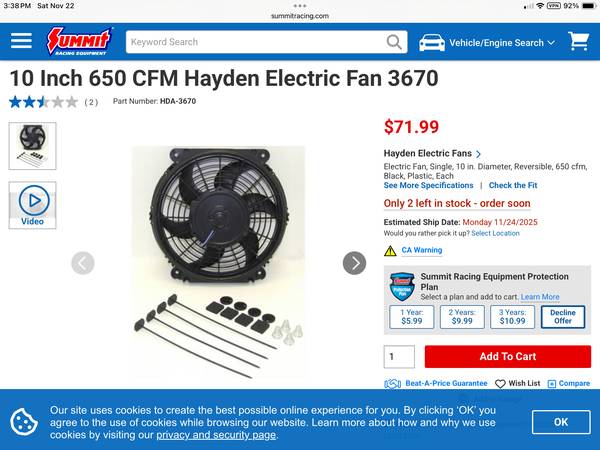Open the shopping cart
600x450 pixels.
coord(579,41)
